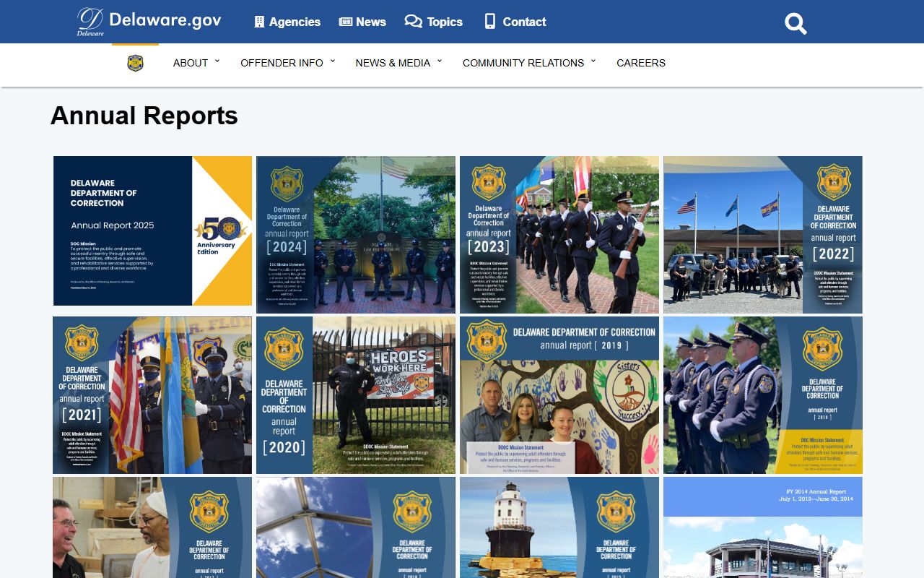Open the ABOUT menu item

click(191, 63)
